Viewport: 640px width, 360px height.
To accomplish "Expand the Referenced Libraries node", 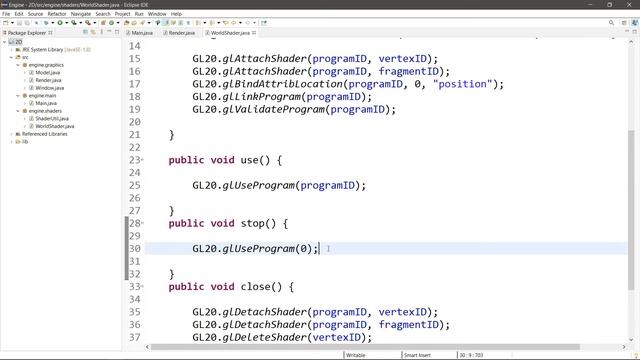I will [11, 134].
